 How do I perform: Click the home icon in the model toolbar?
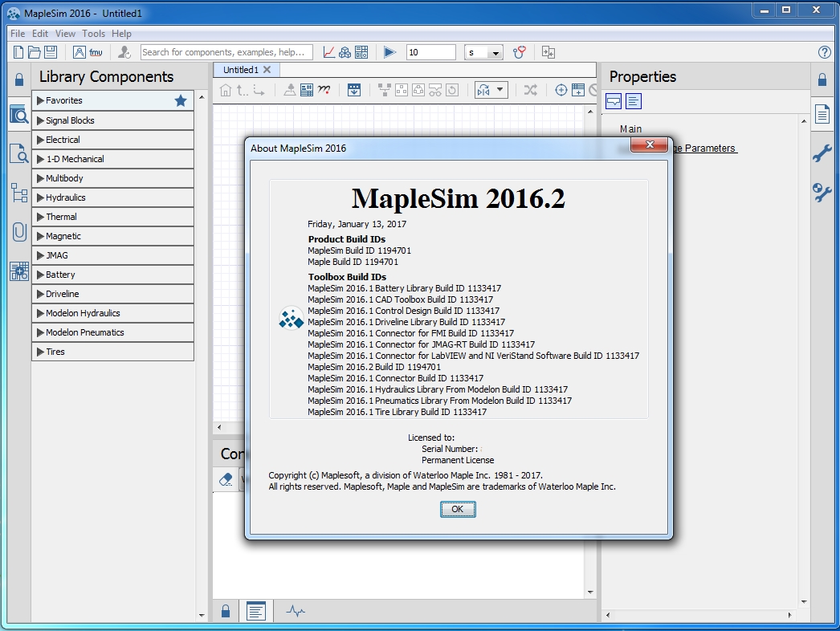(226, 90)
